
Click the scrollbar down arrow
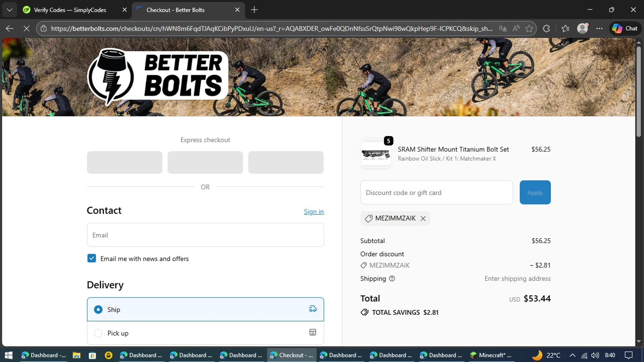[x=639, y=342]
